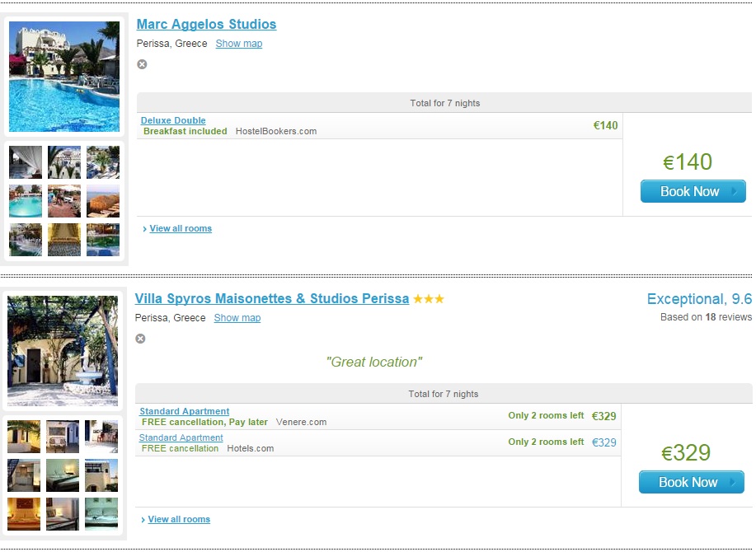
Task: Open Villa Spyros main courtyard photo
Action: [x=63, y=351]
